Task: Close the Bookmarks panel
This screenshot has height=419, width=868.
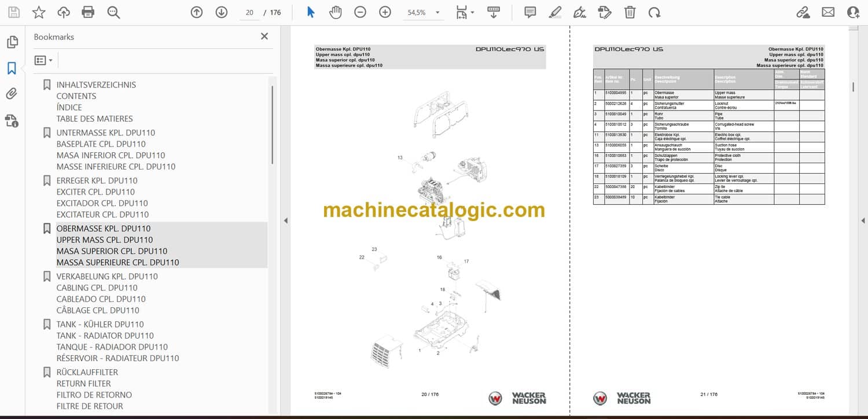Action: pos(264,36)
